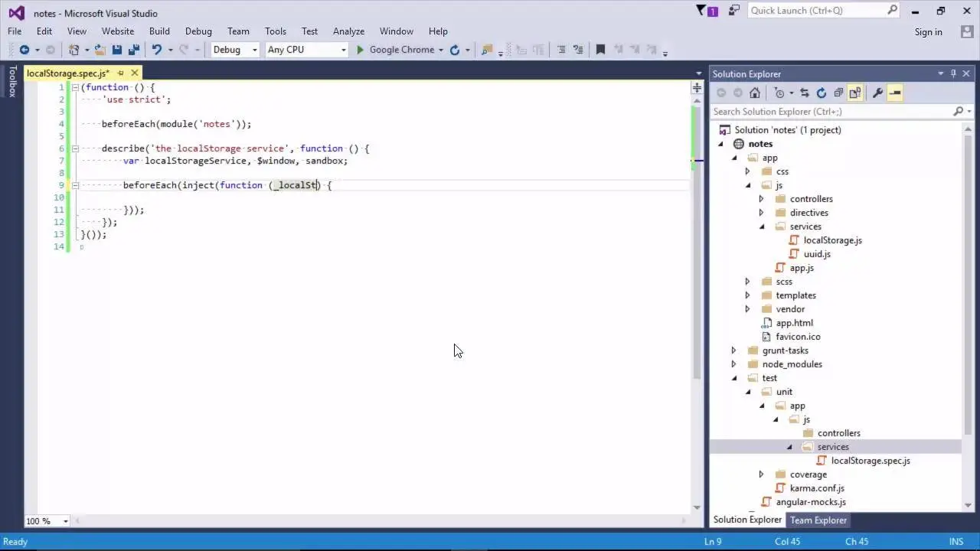Click the Uncomment selected lines icon
The width and height of the screenshot is (980, 551).
coord(578,50)
